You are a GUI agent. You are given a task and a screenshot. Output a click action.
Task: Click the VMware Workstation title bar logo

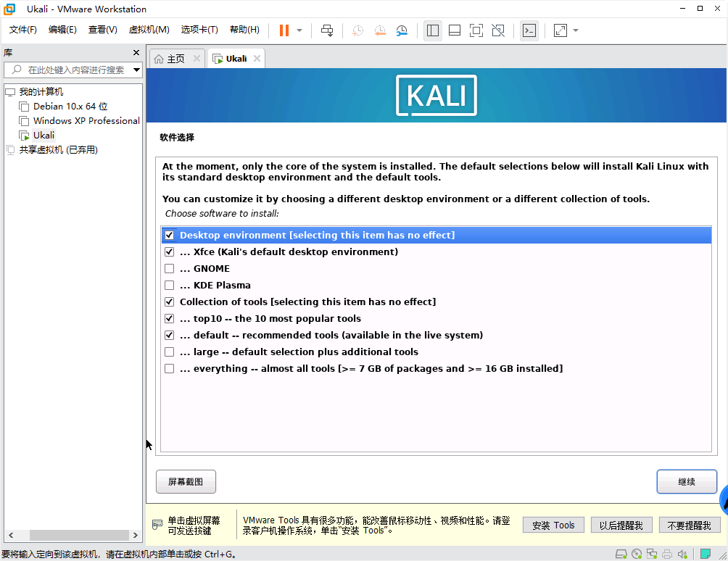point(9,9)
